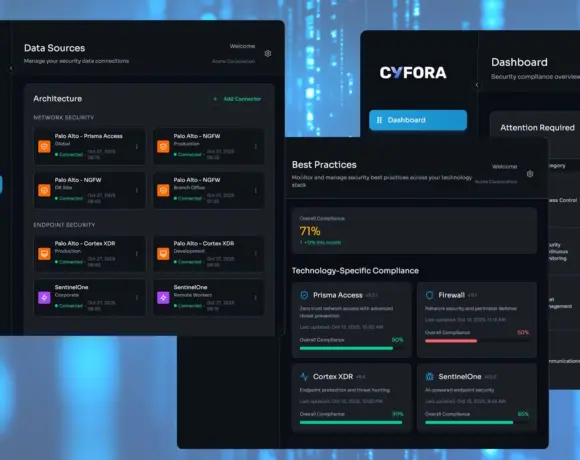The height and width of the screenshot is (460, 580).
Task: Click the Prisma Access shield icon in compliance card
Action: coord(304,295)
